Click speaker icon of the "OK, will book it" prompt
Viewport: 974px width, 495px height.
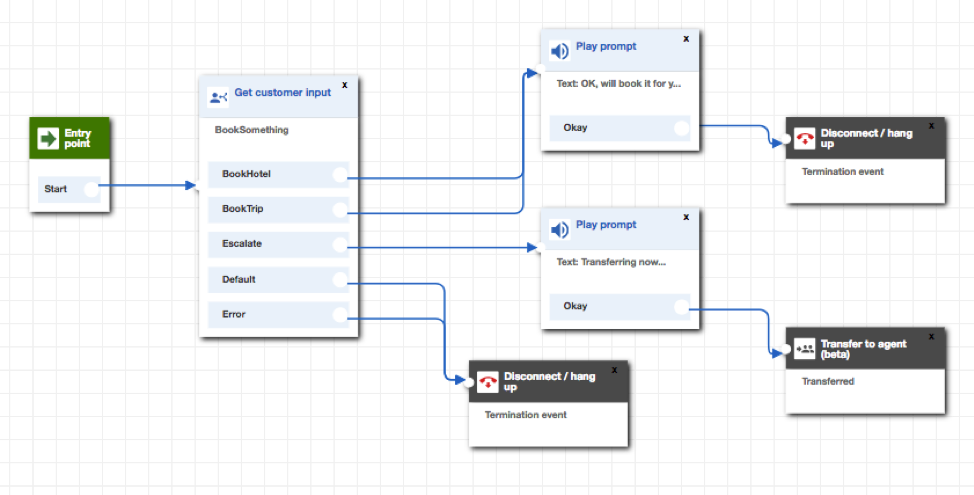tap(560, 51)
